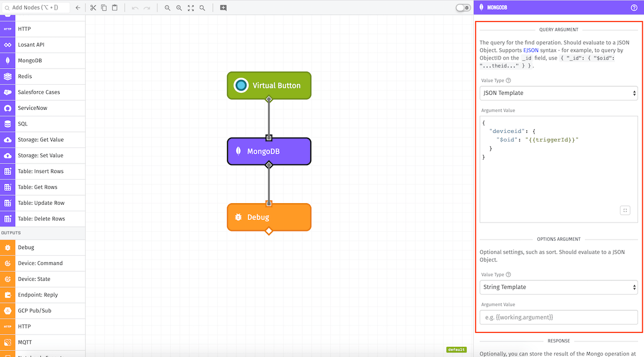Choose the GCP Pub/Sub output node
The width and height of the screenshot is (644, 357).
coord(43,311)
